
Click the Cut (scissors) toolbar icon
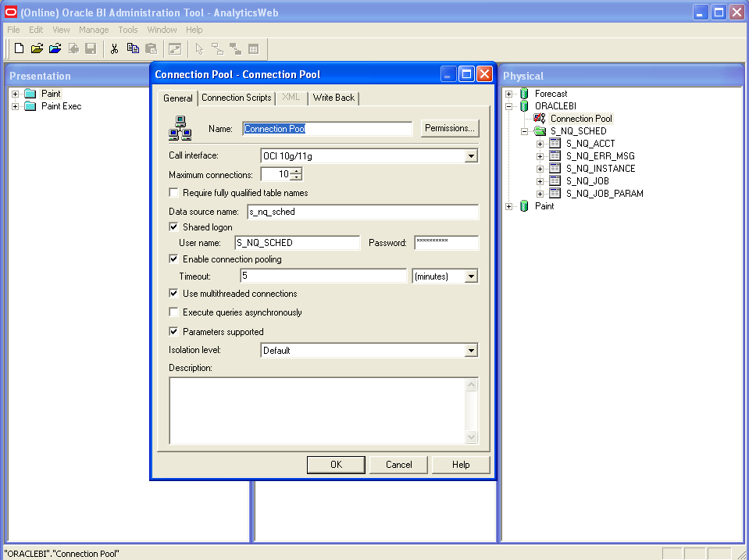(114, 48)
